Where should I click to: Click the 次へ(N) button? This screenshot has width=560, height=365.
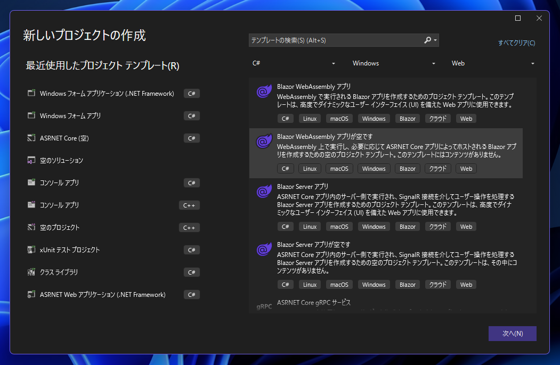[512, 334]
